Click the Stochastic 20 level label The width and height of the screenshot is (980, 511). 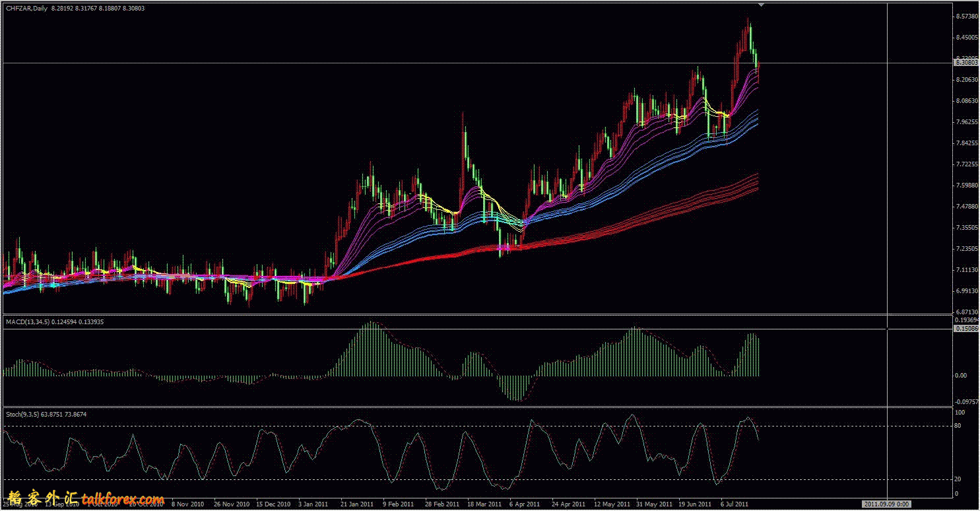tap(959, 479)
